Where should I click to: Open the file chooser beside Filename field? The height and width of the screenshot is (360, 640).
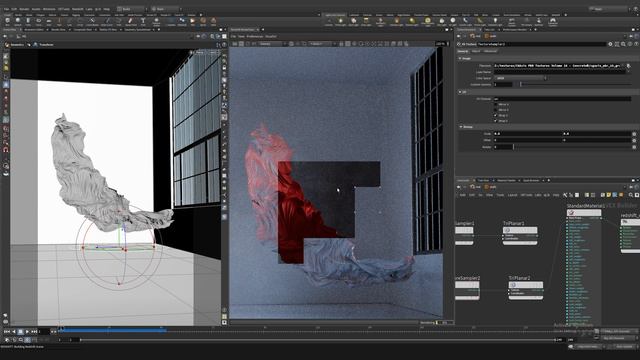(x=629, y=66)
